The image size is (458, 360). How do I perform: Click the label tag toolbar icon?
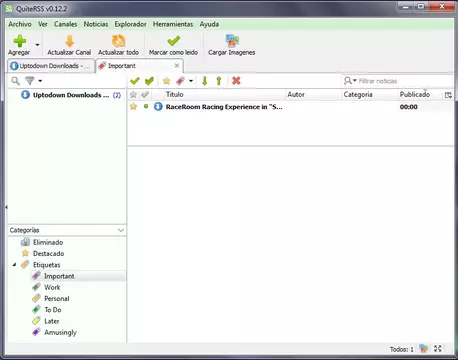180,81
